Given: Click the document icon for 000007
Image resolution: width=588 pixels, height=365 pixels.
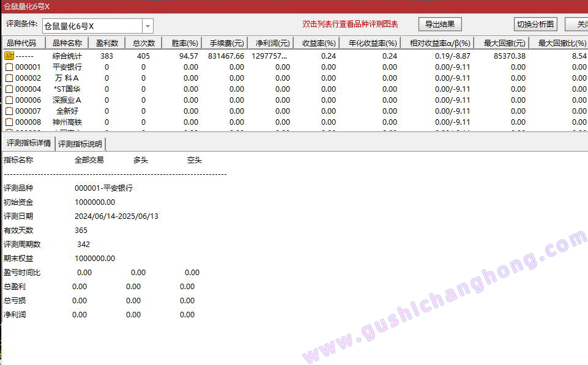Looking at the screenshot, I should tap(9, 111).
